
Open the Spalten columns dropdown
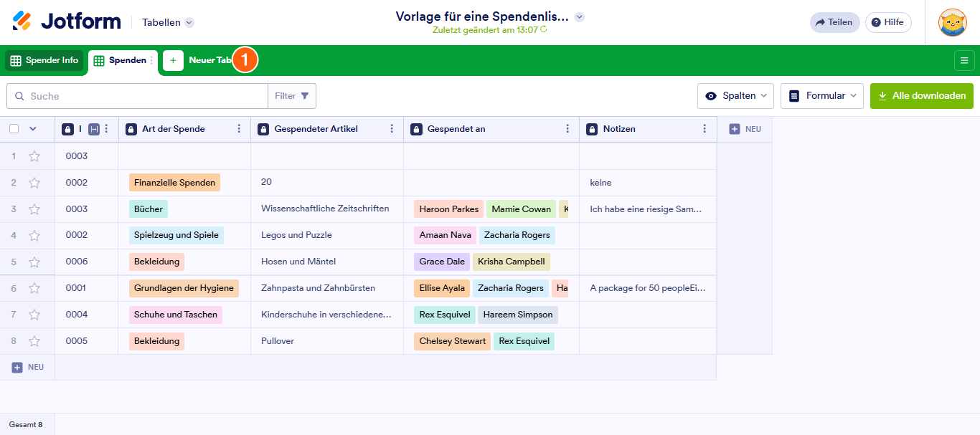click(736, 96)
